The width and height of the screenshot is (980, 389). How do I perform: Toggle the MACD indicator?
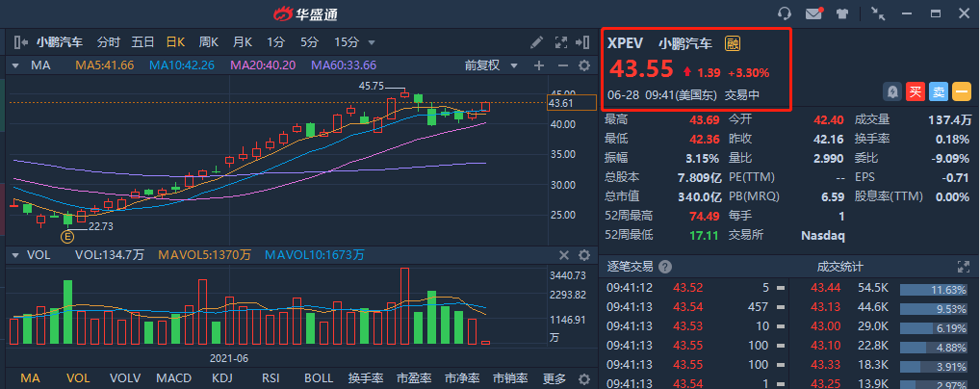coord(173,378)
